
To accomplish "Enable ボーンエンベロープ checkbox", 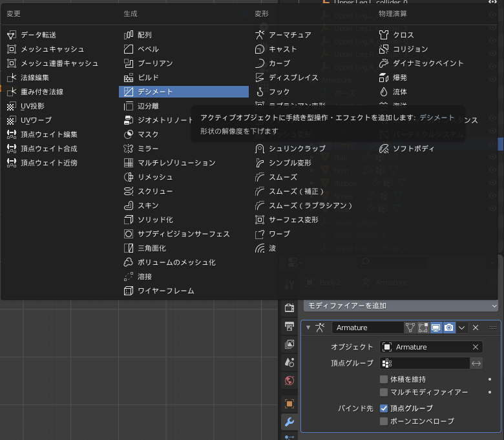I will (x=383, y=421).
